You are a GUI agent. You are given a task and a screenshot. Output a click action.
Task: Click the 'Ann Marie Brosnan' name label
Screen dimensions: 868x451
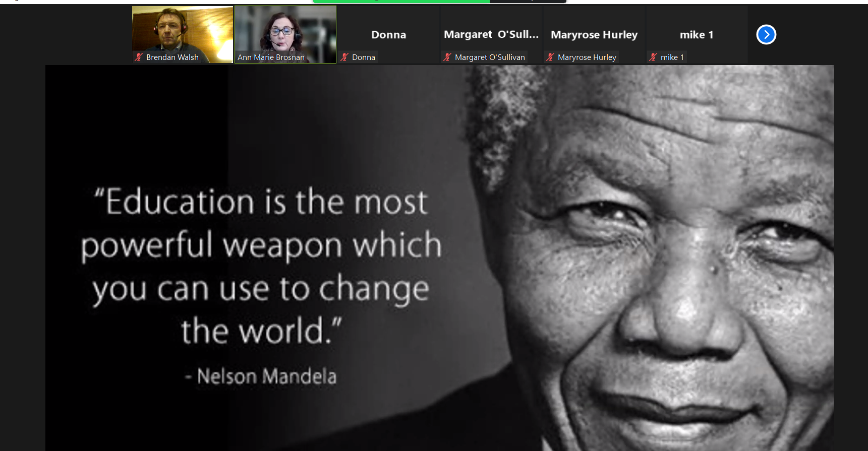click(271, 57)
